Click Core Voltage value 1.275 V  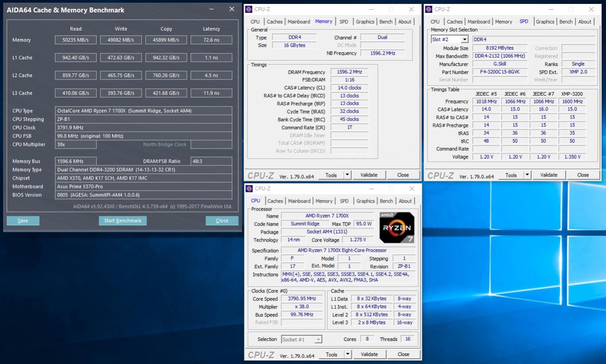358,240
